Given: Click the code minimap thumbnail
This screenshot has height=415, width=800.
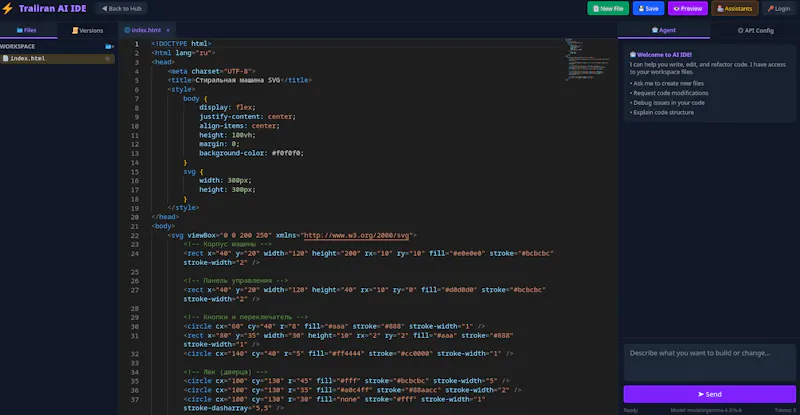Looking at the screenshot, I should coord(587,60).
